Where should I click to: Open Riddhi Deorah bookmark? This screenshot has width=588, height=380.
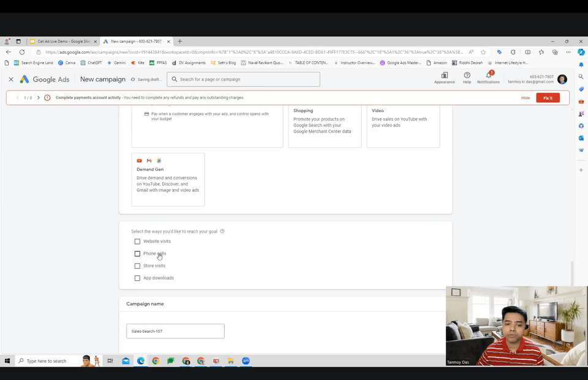tap(467, 63)
